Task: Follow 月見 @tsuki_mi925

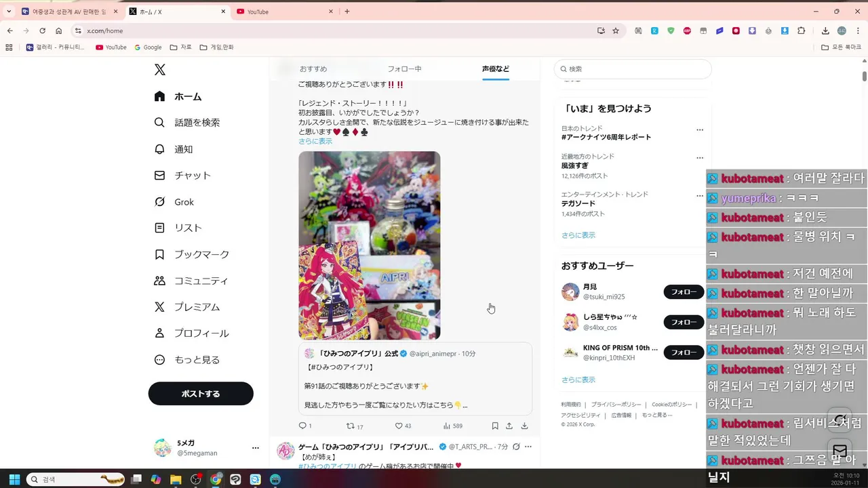Action: [x=684, y=292]
